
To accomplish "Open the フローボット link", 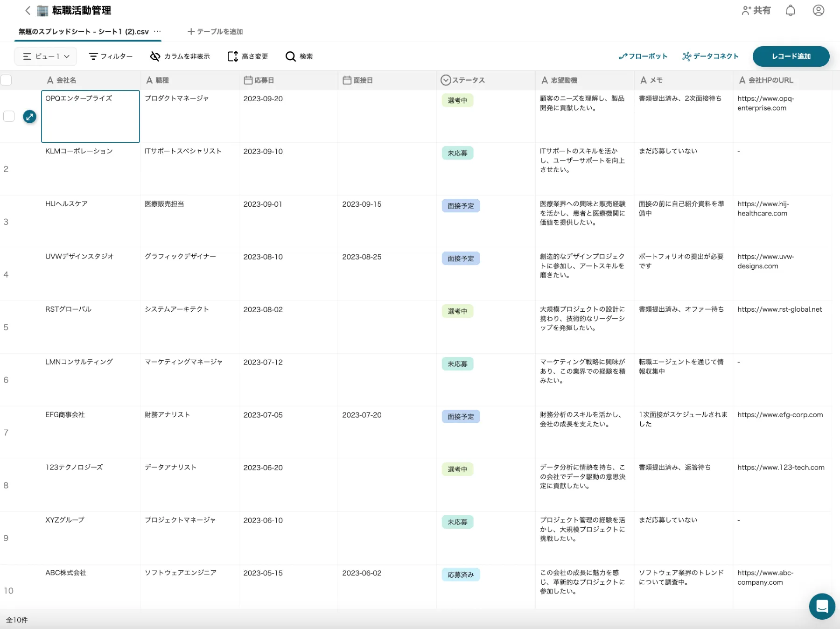I will coord(643,56).
